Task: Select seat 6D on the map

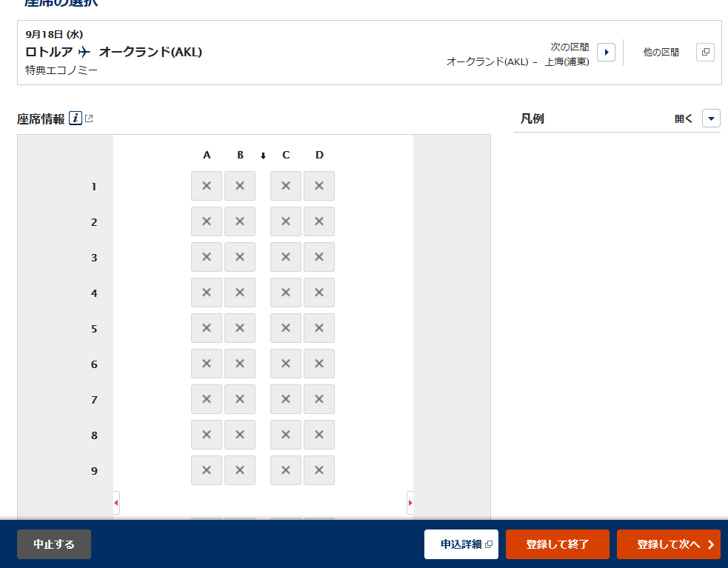Action: [x=319, y=364]
